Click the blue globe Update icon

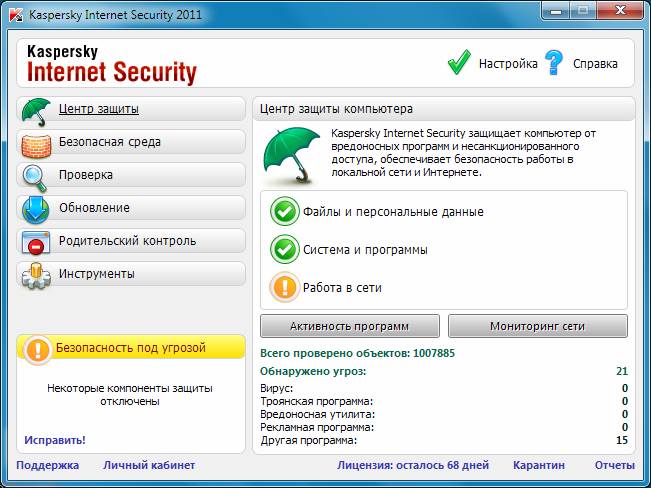[x=36, y=209]
